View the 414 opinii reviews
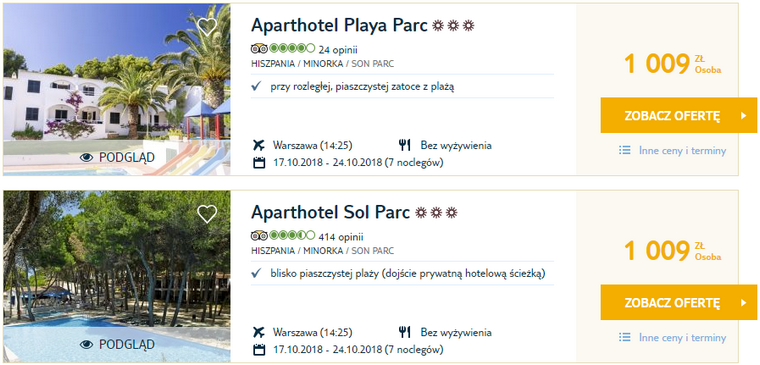The width and height of the screenshot is (760, 365). (x=341, y=237)
